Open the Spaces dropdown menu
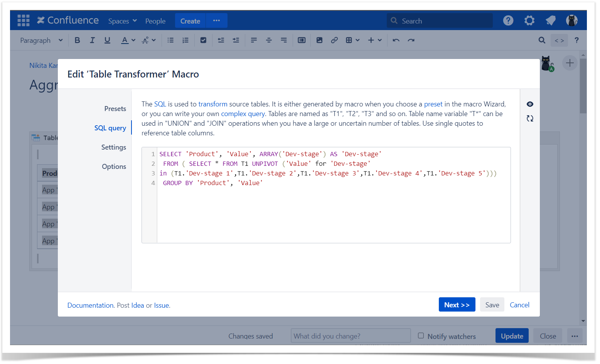This screenshot has height=364, width=600. click(122, 21)
